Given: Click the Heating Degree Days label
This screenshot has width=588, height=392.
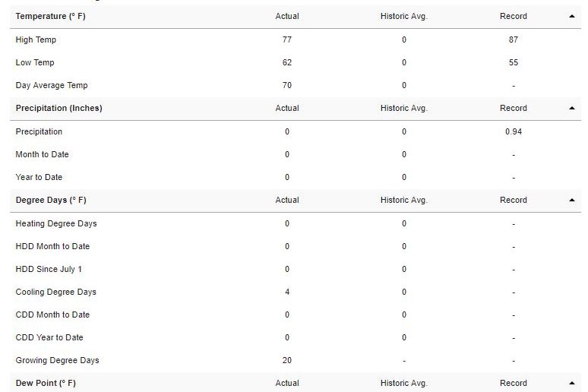Looking at the screenshot, I should 56,223.
